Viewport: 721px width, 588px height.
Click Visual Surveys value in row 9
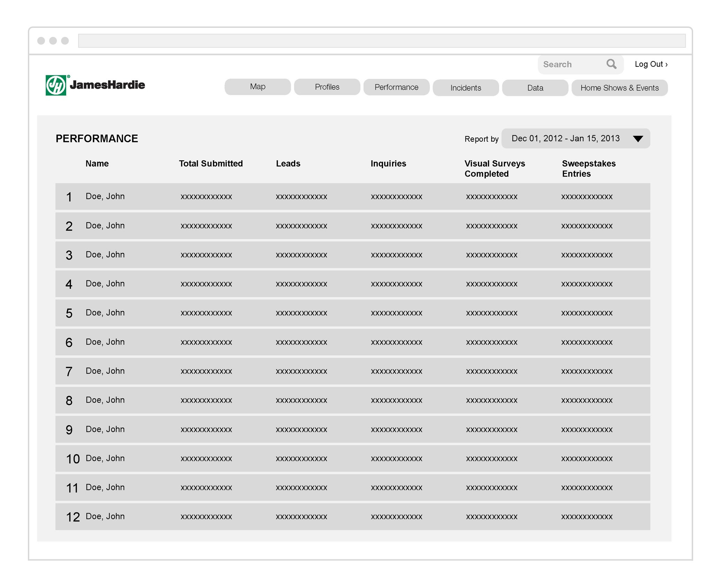pos(492,430)
